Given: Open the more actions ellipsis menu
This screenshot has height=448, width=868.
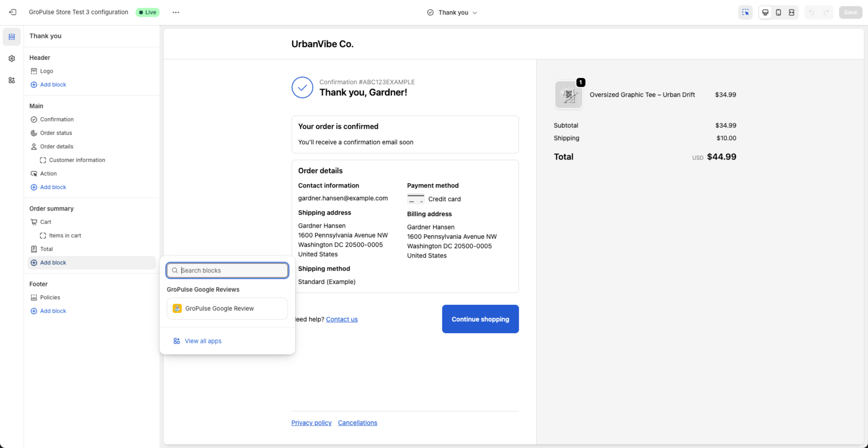Looking at the screenshot, I should [x=176, y=12].
